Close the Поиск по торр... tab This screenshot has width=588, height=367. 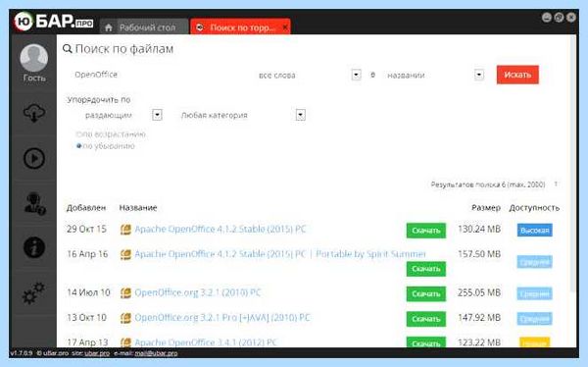click(x=285, y=27)
